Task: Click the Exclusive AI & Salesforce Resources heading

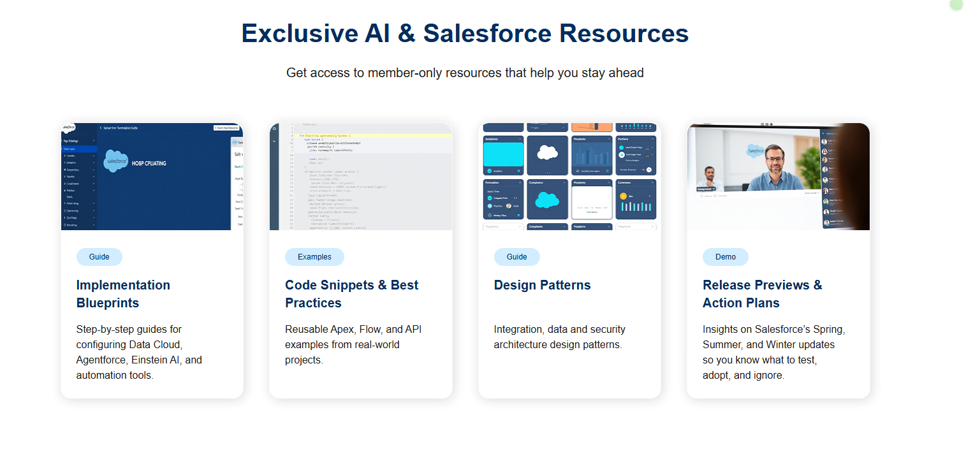Action: pyautogui.click(x=465, y=33)
